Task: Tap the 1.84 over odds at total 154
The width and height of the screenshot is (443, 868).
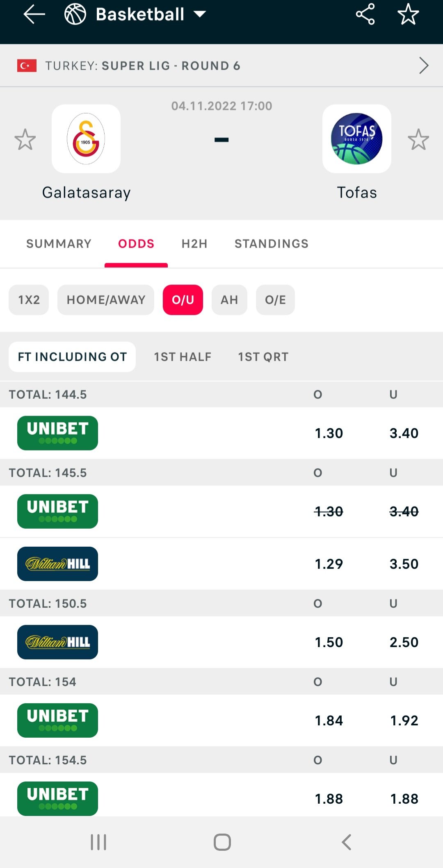Action: pyautogui.click(x=329, y=720)
